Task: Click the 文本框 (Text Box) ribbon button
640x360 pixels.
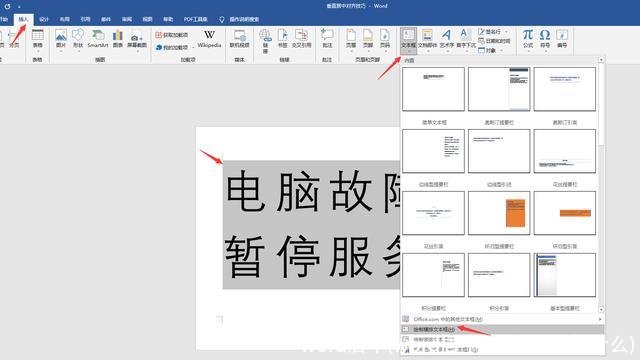Action: 409,40
